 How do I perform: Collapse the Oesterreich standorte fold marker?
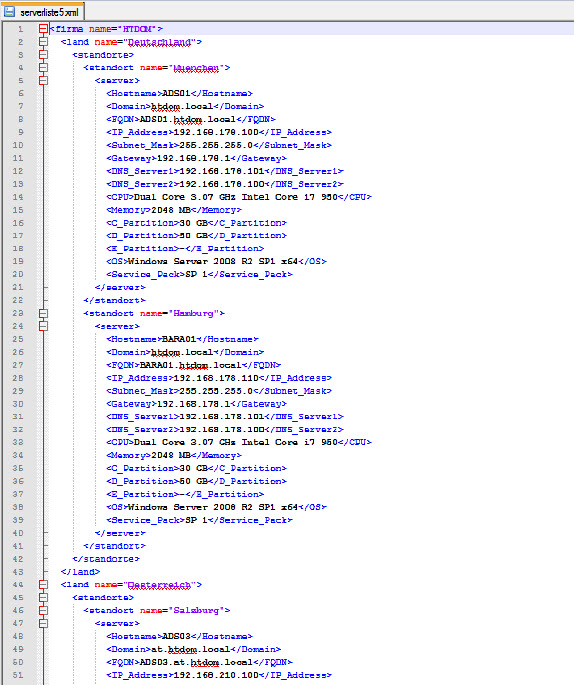point(43,598)
